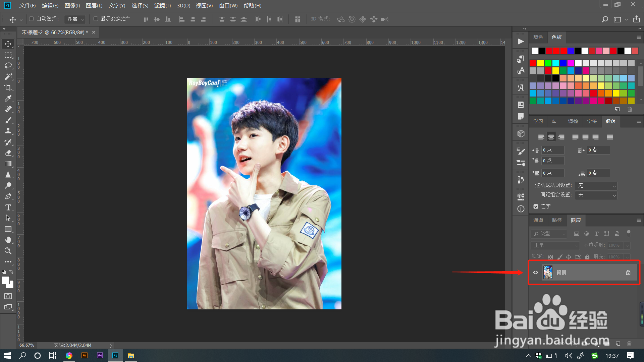Open the 避头尾法则设置 dropdown
Screen dimensions: 644x362
click(x=596, y=186)
